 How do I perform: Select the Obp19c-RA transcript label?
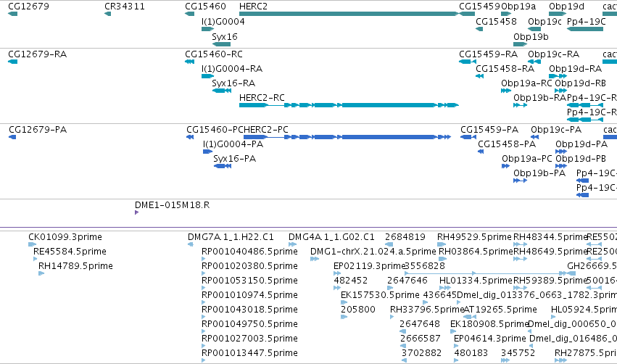pyautogui.click(x=553, y=54)
